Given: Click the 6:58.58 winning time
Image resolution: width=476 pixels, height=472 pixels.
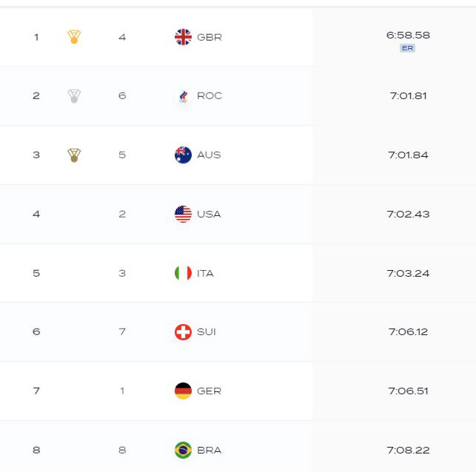Looking at the screenshot, I should [x=408, y=36].
